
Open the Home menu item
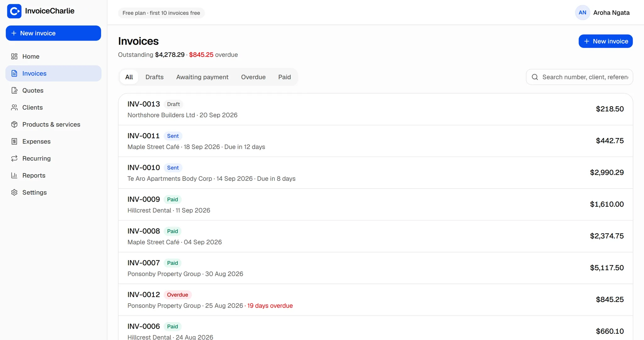coord(53,56)
